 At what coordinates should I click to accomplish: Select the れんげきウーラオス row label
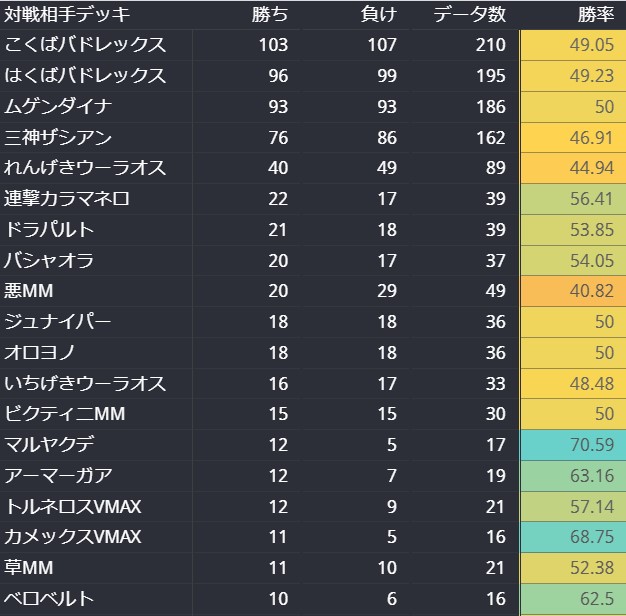pyautogui.click(x=85, y=168)
